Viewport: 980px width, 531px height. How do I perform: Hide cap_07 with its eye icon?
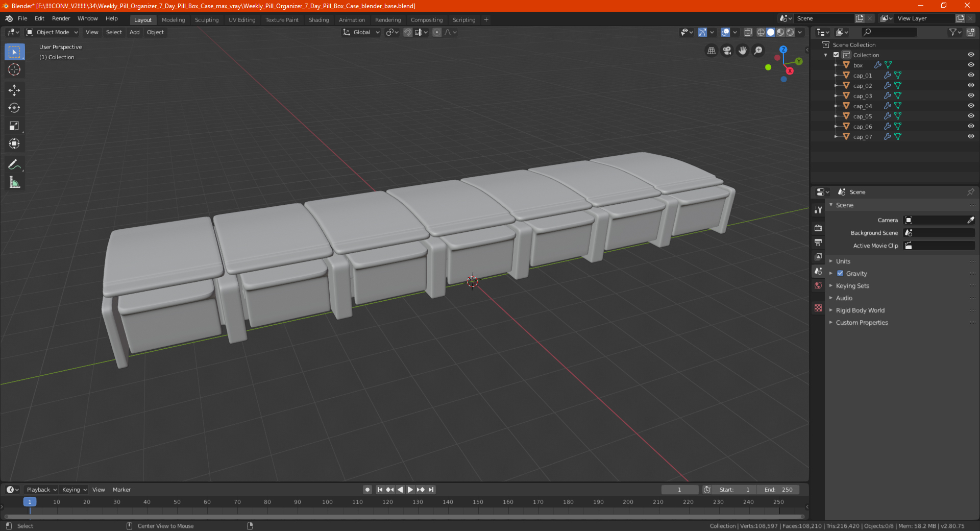[971, 136]
